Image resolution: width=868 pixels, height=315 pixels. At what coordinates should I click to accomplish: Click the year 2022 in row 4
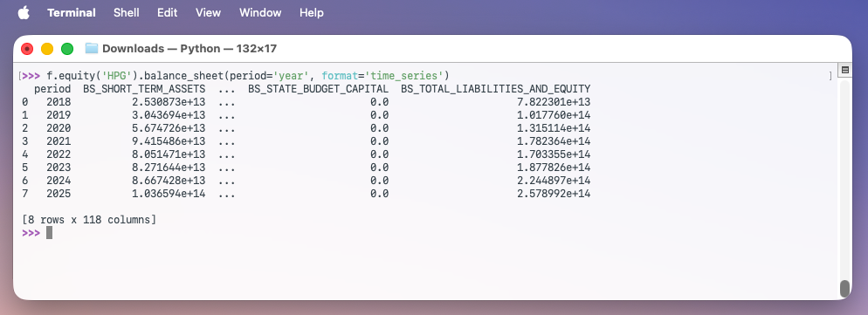coord(59,154)
